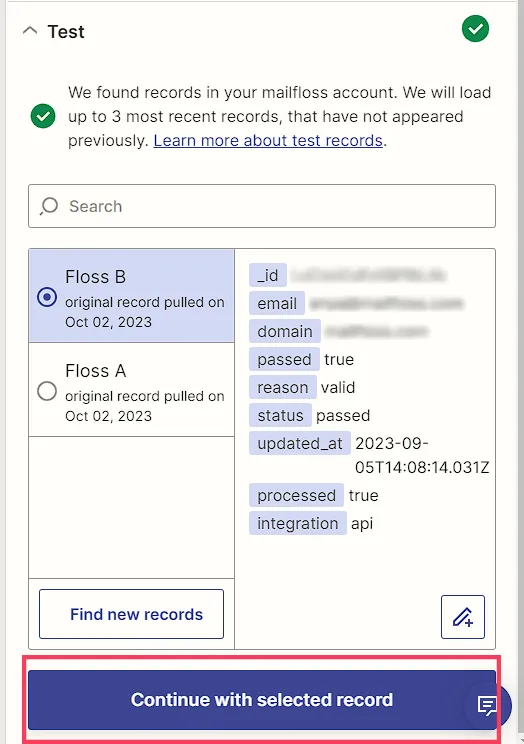Select the Floss B radio button
Viewport: 524px width, 744px height.
[47, 297]
